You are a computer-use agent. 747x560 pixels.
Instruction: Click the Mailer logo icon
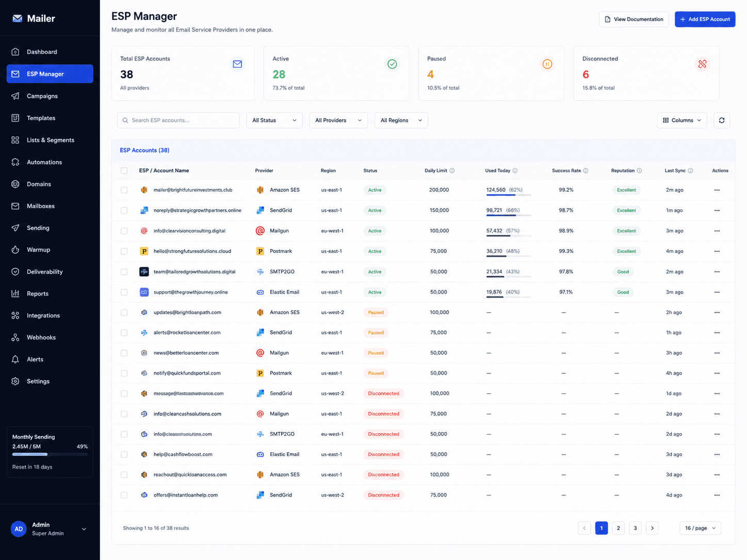[x=18, y=19]
